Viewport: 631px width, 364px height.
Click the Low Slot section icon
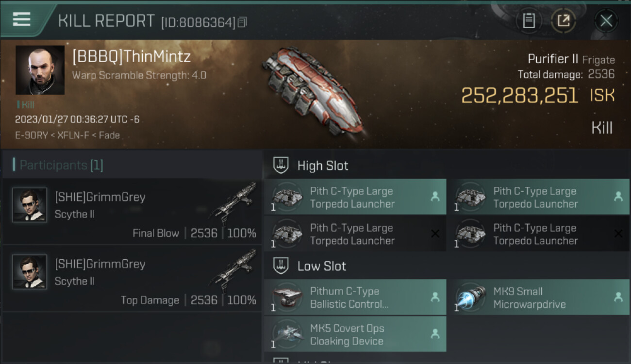point(281,265)
